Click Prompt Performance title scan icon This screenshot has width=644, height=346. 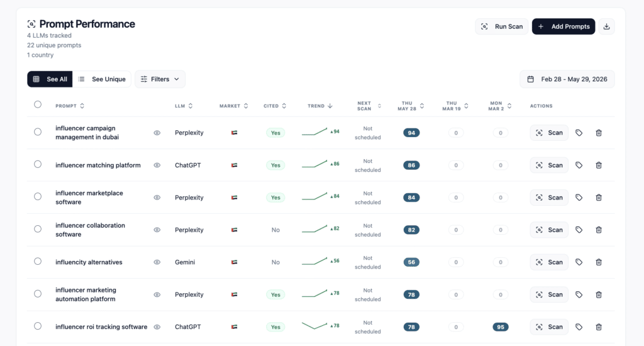point(31,24)
